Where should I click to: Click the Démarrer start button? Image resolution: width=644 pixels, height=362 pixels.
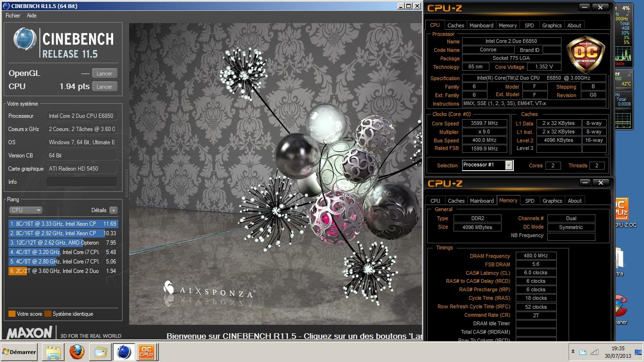[19, 352]
